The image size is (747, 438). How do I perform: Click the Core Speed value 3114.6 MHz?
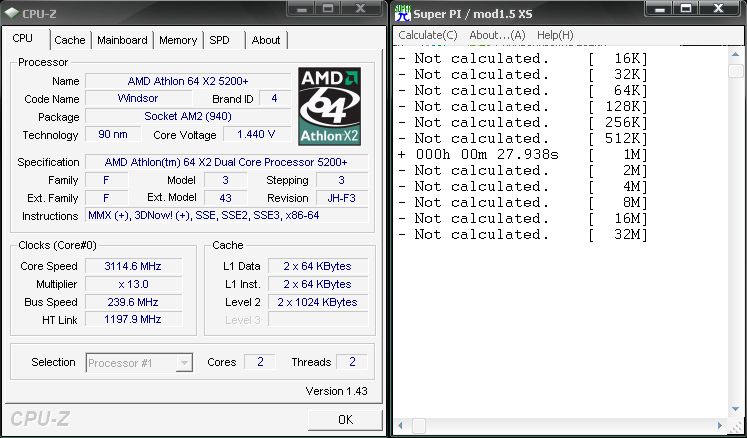point(133,266)
